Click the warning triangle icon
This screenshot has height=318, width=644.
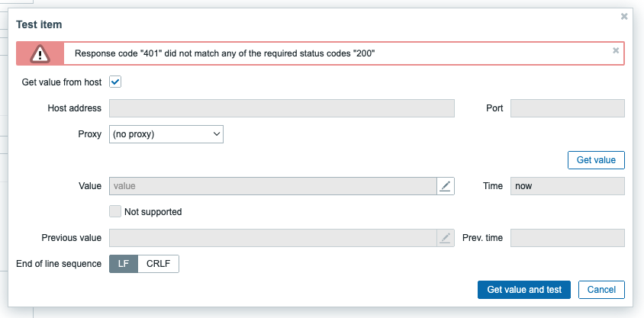pos(40,53)
